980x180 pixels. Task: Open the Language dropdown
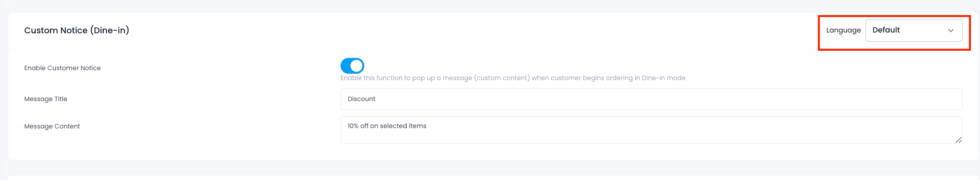pos(913,30)
